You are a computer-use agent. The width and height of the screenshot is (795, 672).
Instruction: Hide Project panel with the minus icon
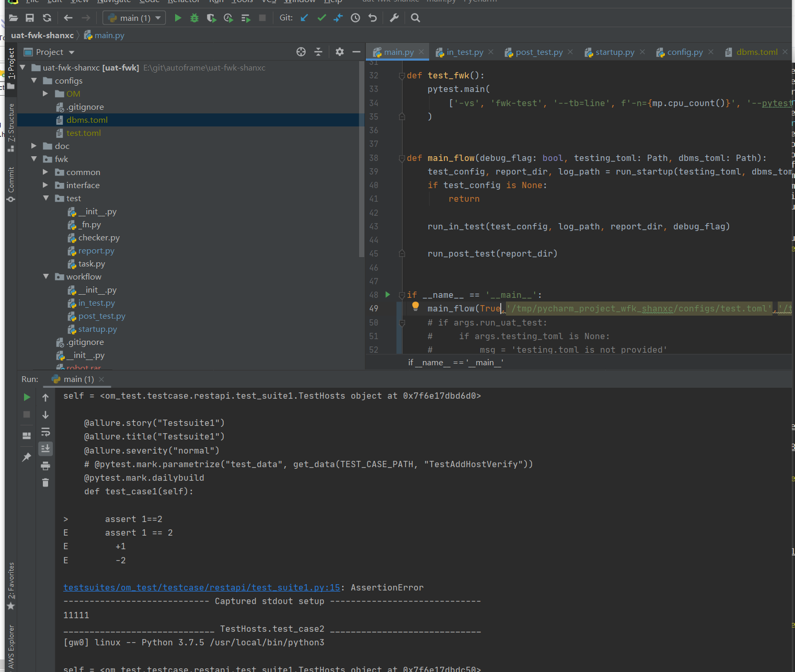click(x=356, y=52)
